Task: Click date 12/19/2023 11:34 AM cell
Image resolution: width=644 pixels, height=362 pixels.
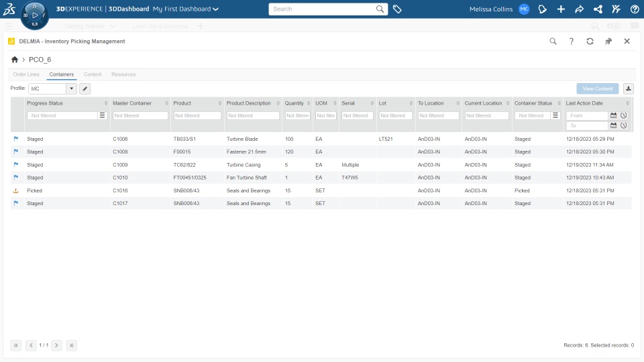Action: coord(590,165)
